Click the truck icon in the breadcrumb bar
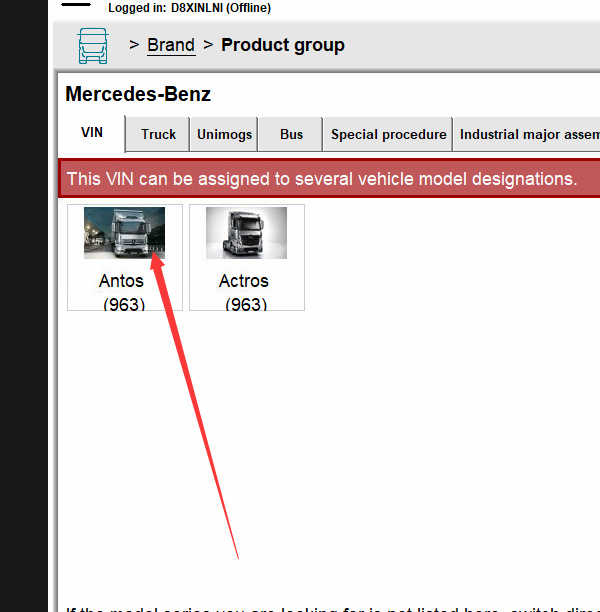600x612 pixels. coord(93,46)
